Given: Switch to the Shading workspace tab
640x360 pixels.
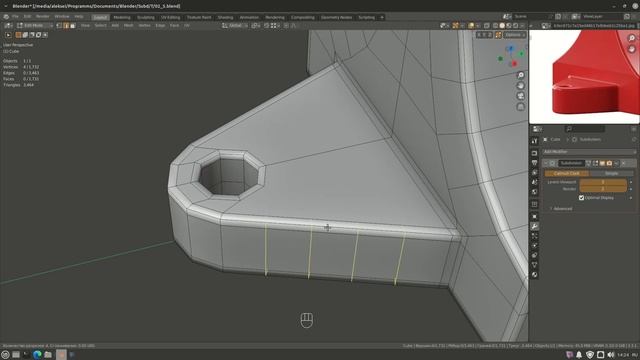Looking at the screenshot, I should [225, 18].
